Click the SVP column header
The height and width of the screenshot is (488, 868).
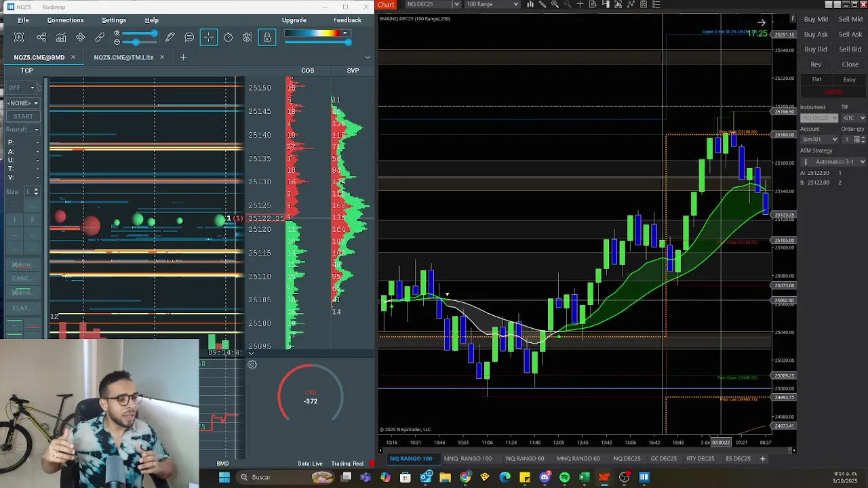353,70
